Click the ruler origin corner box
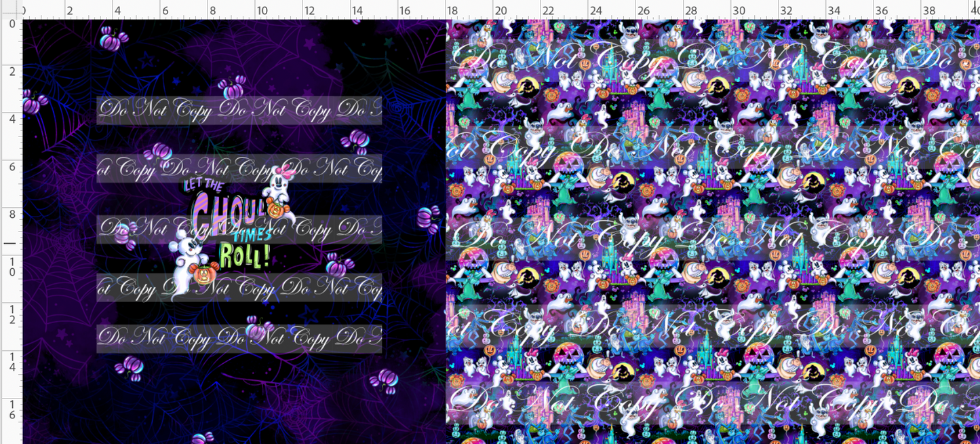This screenshot has height=444, width=980. [11, 9]
